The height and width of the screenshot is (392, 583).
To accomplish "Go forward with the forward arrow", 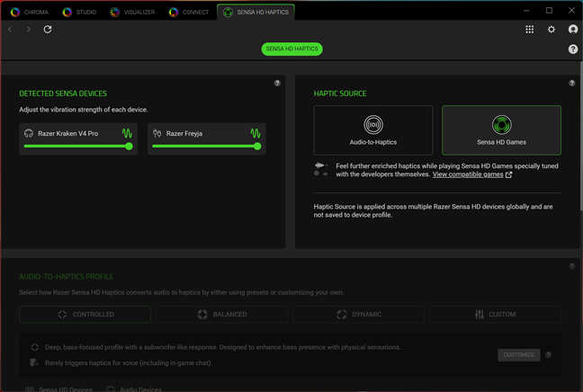I will click(28, 30).
